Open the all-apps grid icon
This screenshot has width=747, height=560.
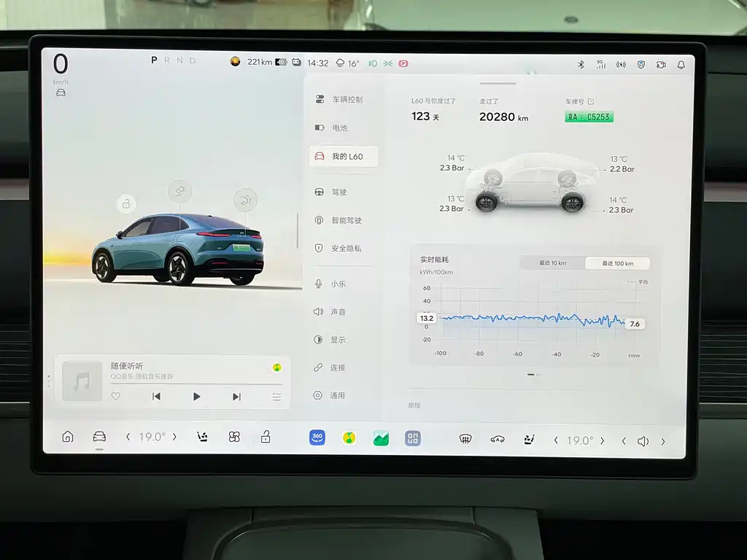tap(413, 438)
